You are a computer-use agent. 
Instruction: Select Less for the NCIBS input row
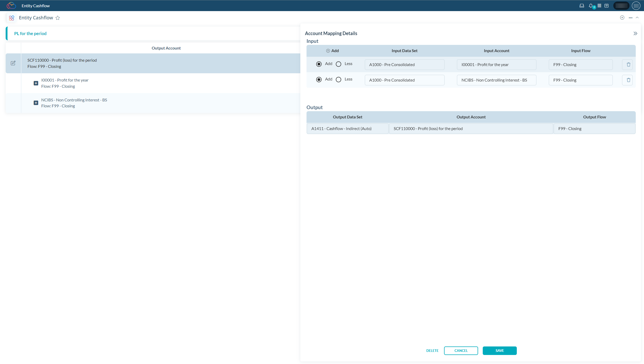click(338, 79)
